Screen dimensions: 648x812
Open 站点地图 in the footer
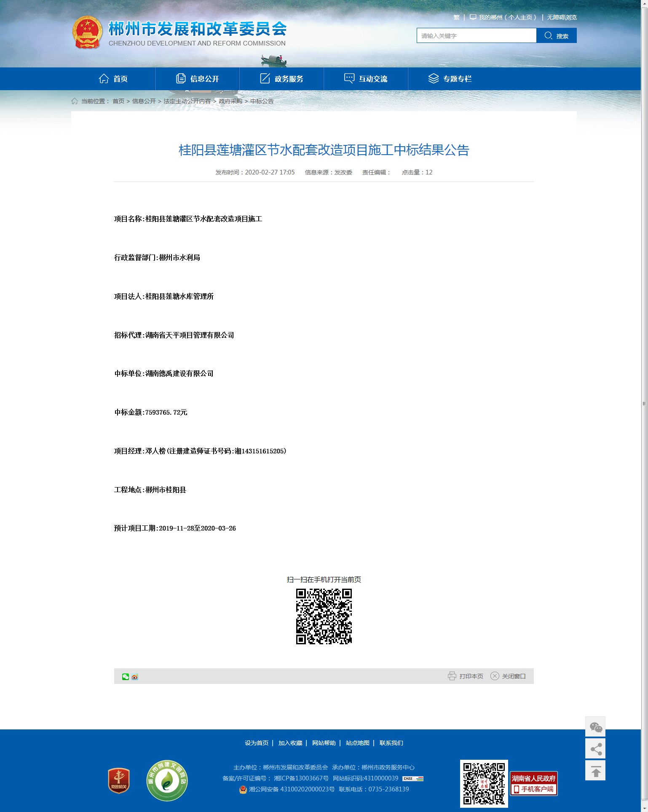(x=358, y=743)
